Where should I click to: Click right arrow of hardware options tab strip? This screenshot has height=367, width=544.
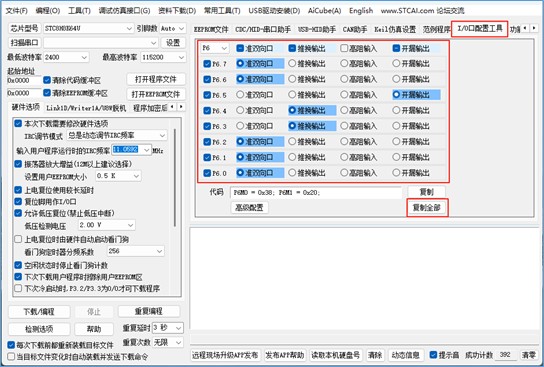coord(181,107)
